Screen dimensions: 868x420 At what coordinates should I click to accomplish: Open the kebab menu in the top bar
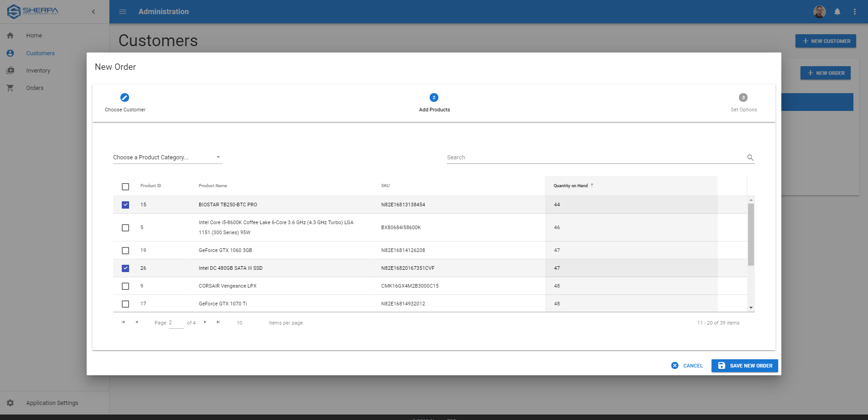coord(855,11)
